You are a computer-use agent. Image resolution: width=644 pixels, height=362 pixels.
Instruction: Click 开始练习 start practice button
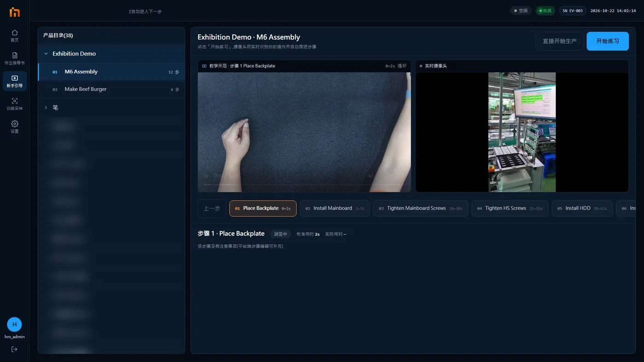click(x=607, y=41)
